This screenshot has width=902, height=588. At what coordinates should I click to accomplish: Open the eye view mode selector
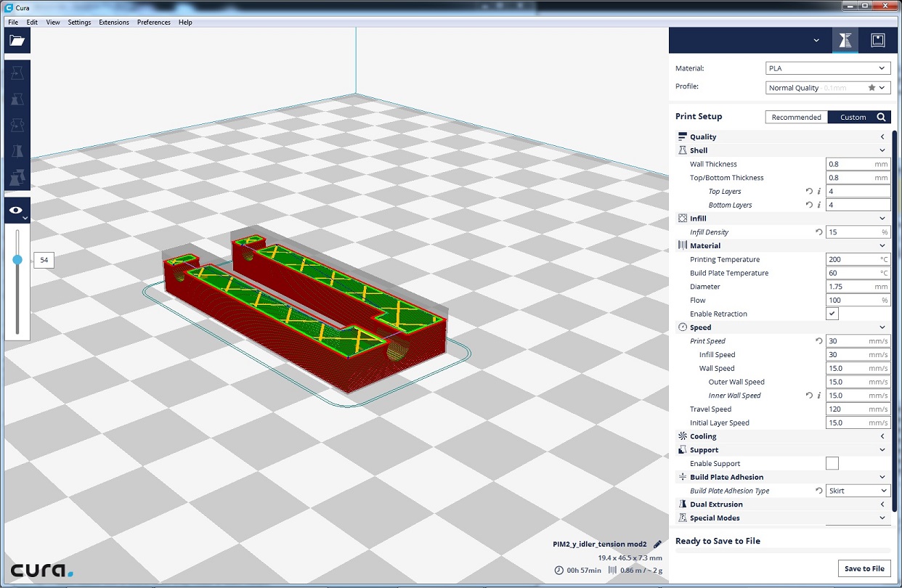tap(17, 210)
